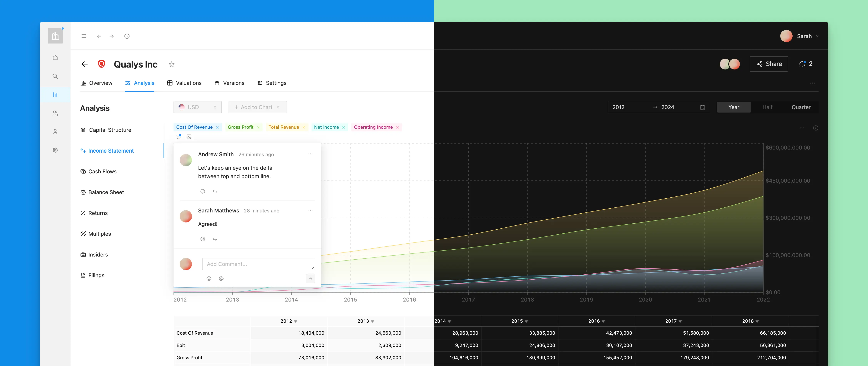
Task: Open the comments icon above chart
Action: pyautogui.click(x=178, y=137)
